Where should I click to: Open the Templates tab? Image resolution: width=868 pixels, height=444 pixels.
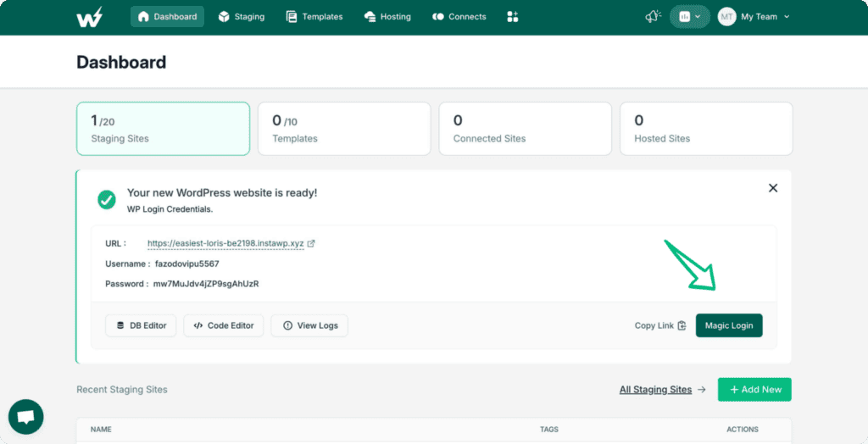[314, 17]
